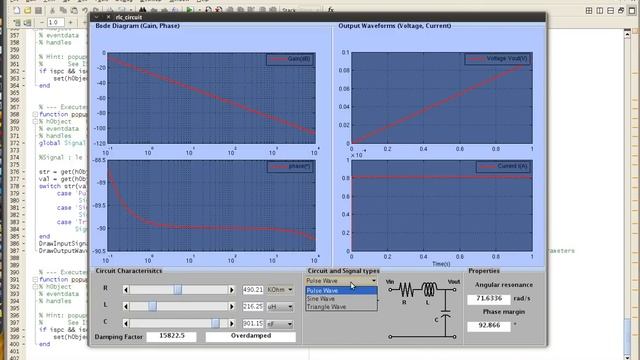This screenshot has height=360, width=640.
Task: Click the New file icon in editor toolbar
Action: point(17,10)
